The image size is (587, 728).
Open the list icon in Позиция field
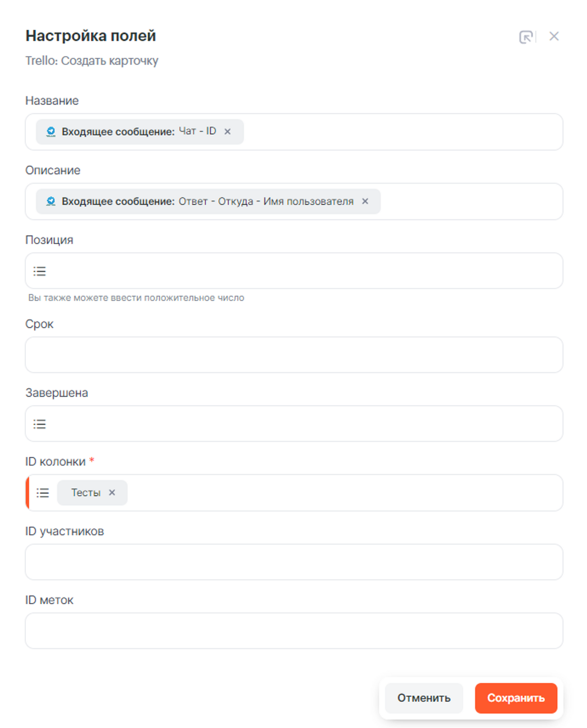[x=40, y=271]
